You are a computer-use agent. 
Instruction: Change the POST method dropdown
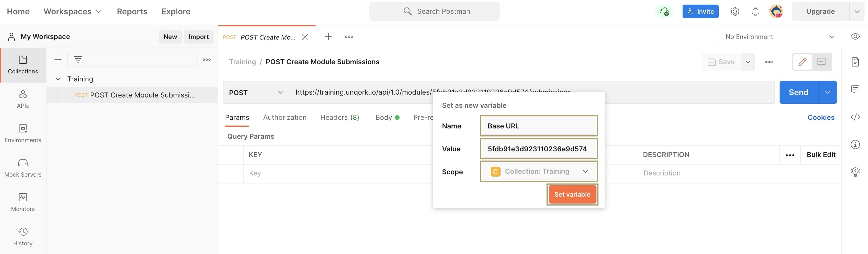pos(256,93)
